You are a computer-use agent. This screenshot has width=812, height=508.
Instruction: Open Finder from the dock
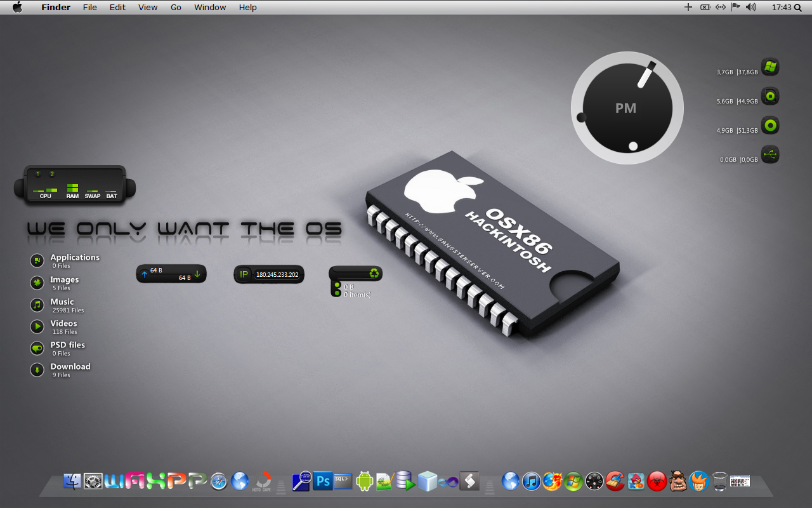coord(72,481)
